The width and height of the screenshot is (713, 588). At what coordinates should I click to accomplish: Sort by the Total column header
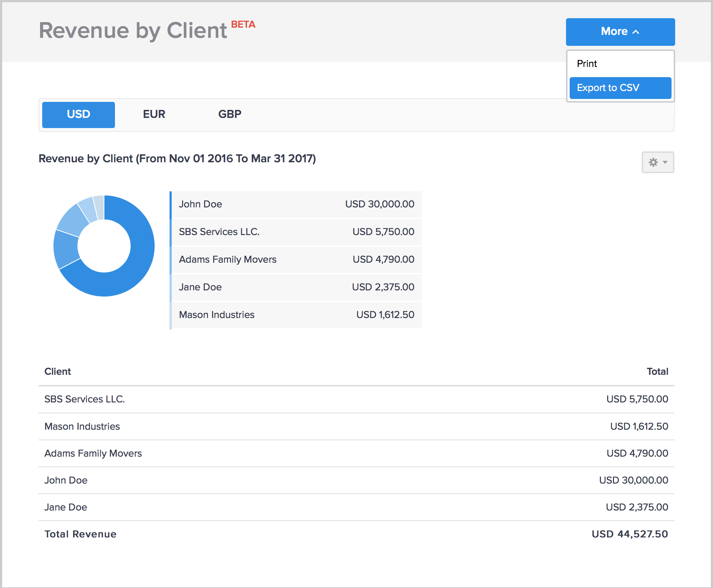pyautogui.click(x=657, y=372)
